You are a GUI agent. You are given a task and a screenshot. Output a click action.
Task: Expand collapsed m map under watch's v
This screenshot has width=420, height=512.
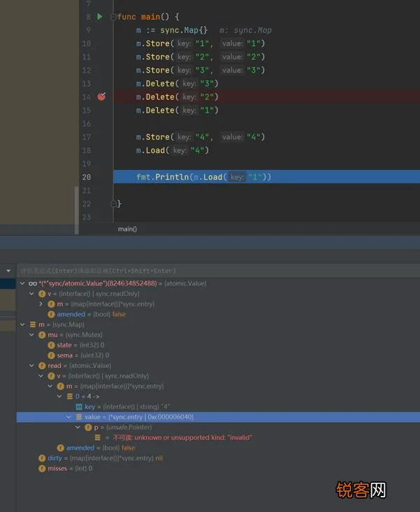[x=41, y=304]
